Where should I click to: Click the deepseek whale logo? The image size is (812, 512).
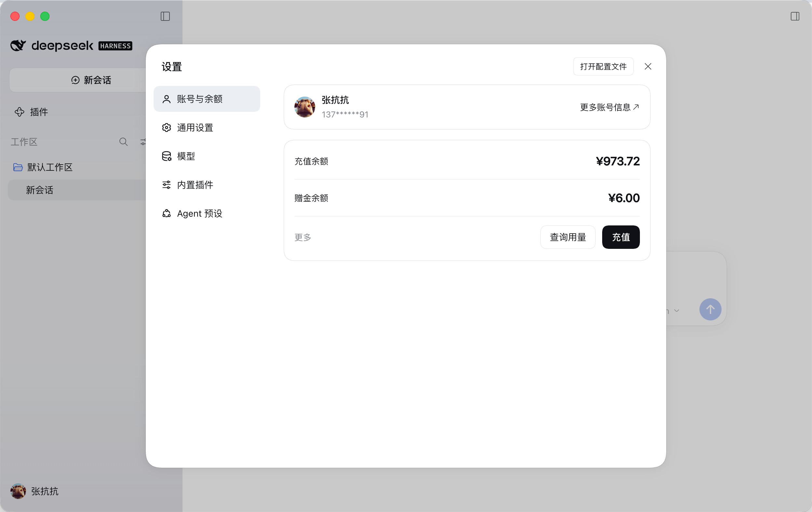(18, 45)
